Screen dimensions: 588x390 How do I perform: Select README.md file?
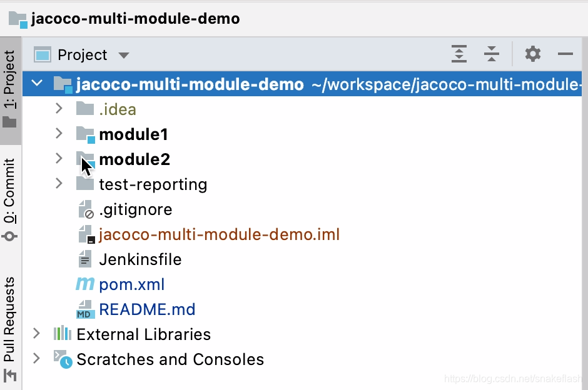(147, 310)
